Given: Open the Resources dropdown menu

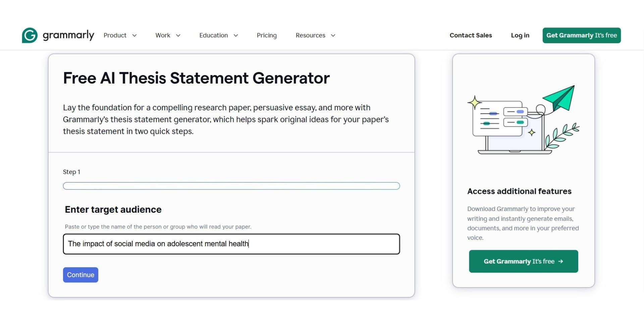Looking at the screenshot, I should pyautogui.click(x=315, y=35).
